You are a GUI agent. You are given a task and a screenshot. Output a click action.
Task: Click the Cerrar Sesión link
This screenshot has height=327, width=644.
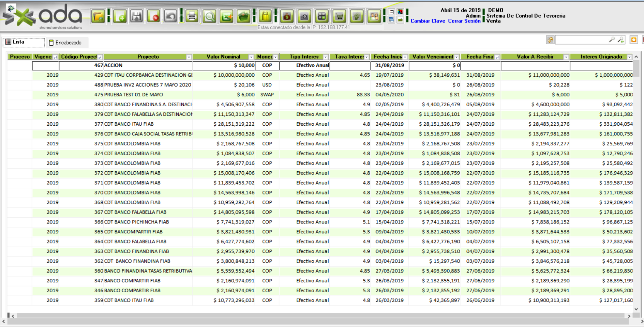pyautogui.click(x=464, y=21)
